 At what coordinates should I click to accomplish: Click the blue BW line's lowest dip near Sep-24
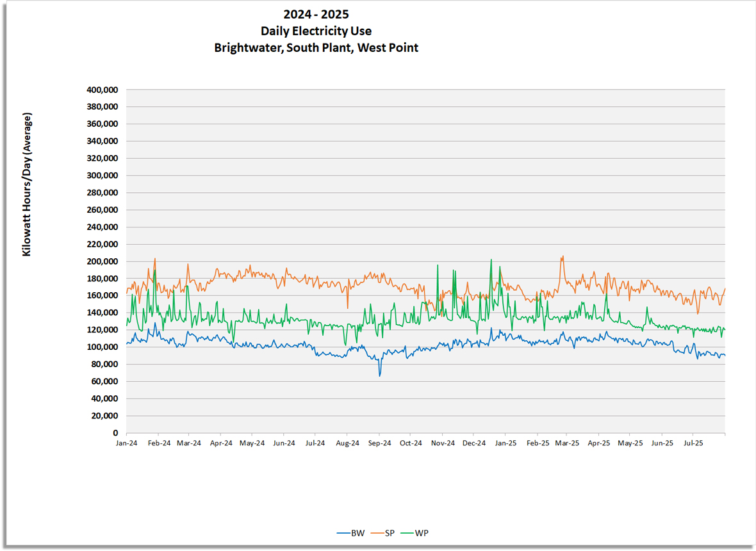click(379, 375)
